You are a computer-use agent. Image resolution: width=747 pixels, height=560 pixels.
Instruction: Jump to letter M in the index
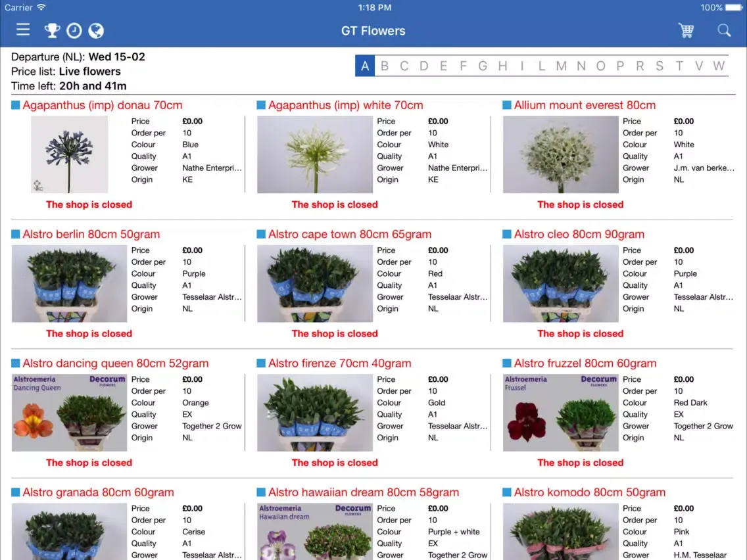(561, 66)
